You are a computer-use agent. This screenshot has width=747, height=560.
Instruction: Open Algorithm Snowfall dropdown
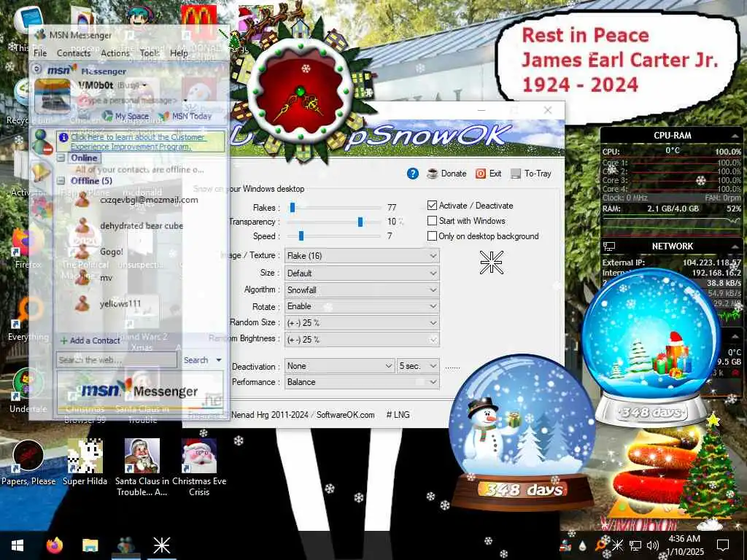362,290
